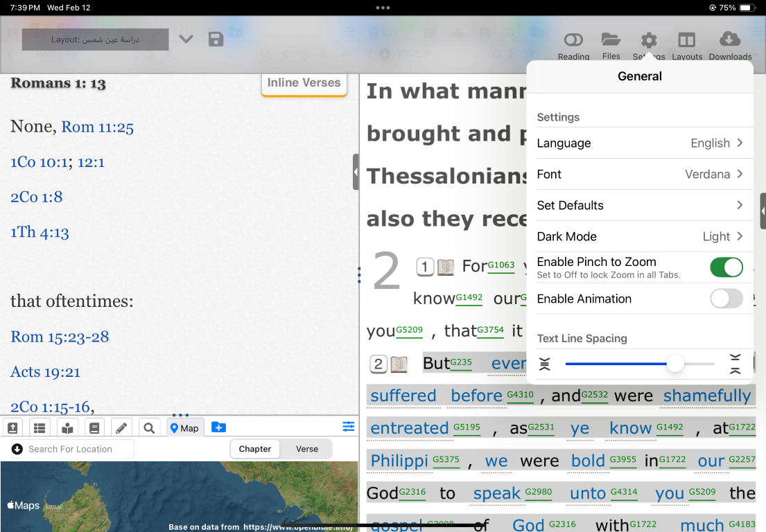766x532 pixels.
Task: Click the pencil notes tab icon
Action: click(x=121, y=427)
